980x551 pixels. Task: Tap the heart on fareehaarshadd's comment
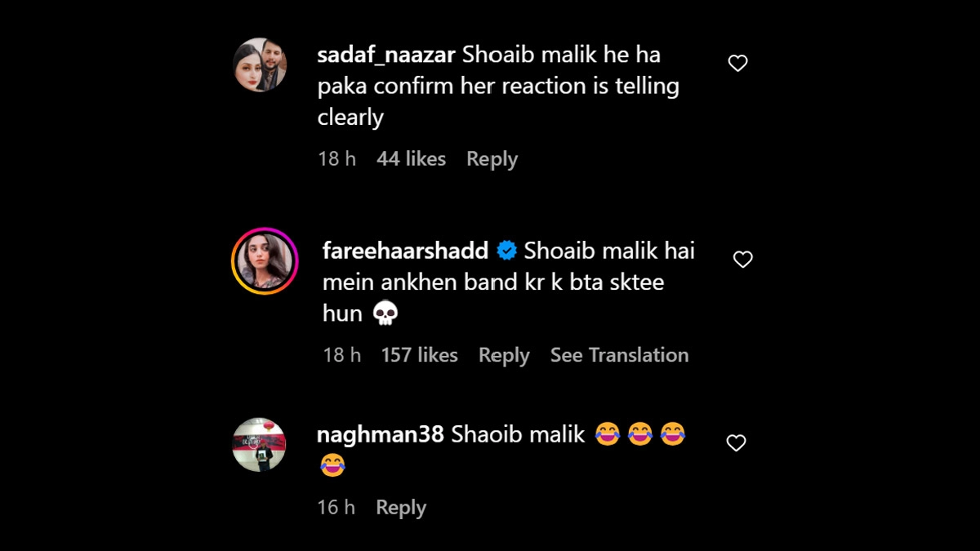coord(742,260)
